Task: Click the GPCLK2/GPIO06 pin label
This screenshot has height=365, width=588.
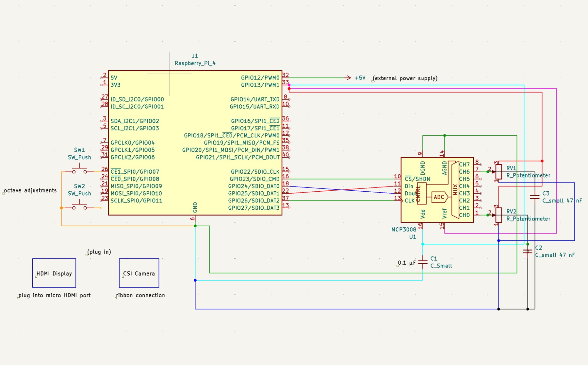Action: 133,157
